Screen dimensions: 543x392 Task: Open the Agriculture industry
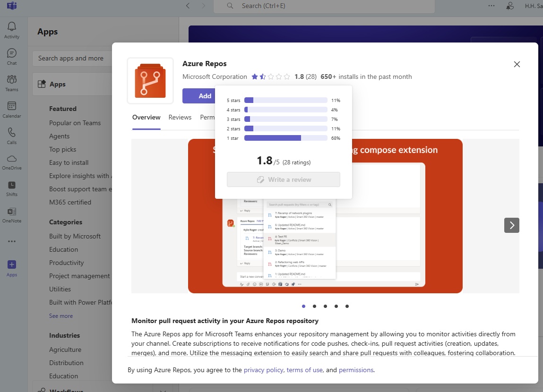pos(65,350)
